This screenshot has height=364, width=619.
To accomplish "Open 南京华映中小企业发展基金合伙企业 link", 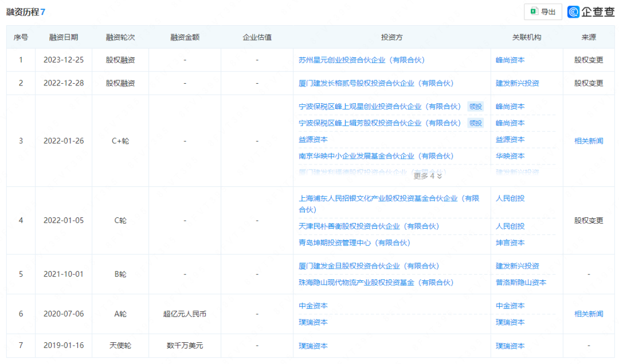I will pyautogui.click(x=376, y=156).
